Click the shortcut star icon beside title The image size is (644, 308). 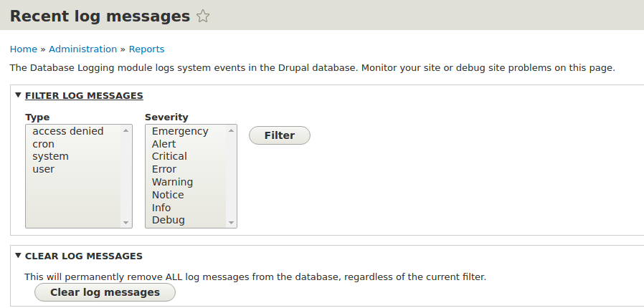(x=203, y=16)
